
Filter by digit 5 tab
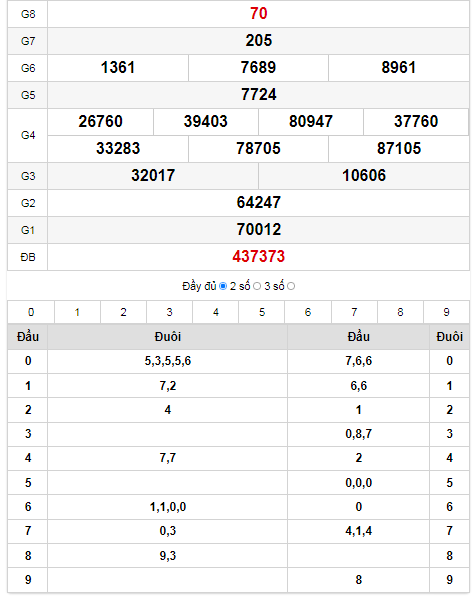click(262, 312)
